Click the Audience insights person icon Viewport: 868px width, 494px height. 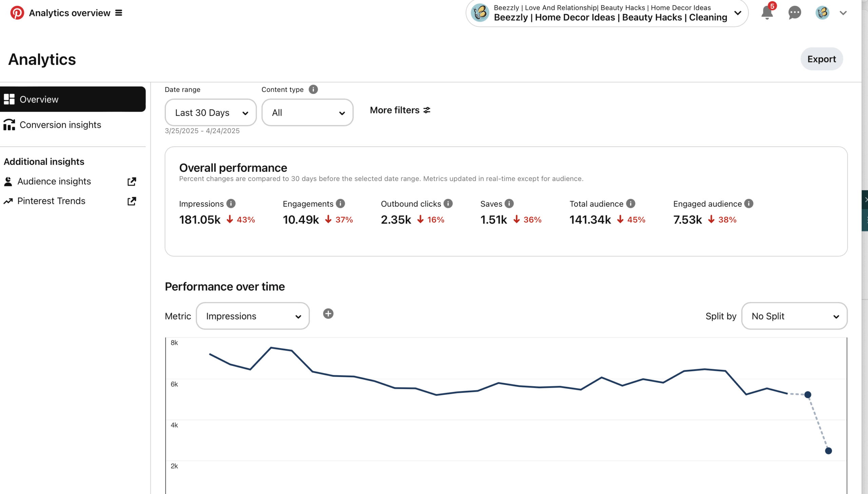tap(8, 182)
